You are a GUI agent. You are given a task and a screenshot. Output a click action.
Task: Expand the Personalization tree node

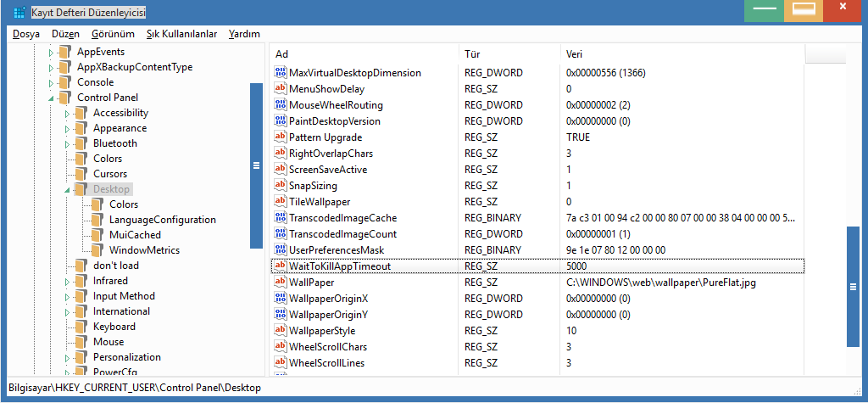coord(68,358)
